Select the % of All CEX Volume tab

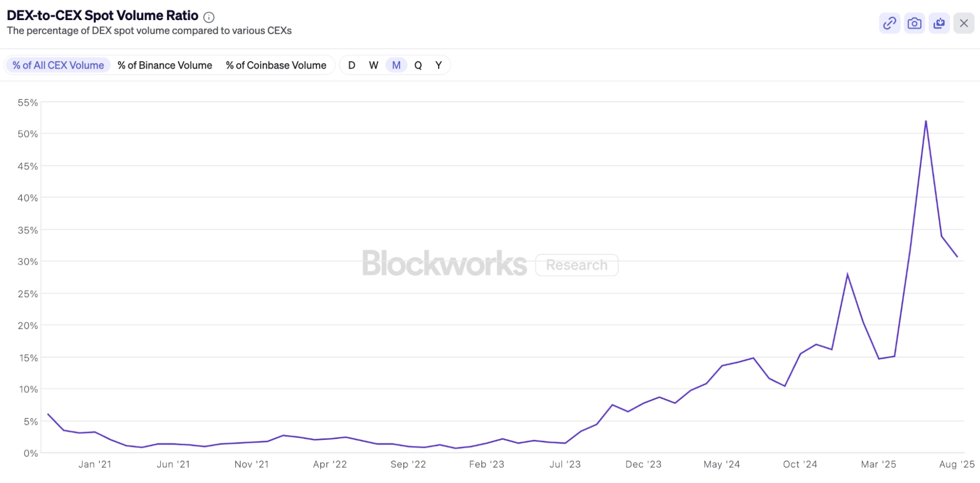click(x=58, y=65)
